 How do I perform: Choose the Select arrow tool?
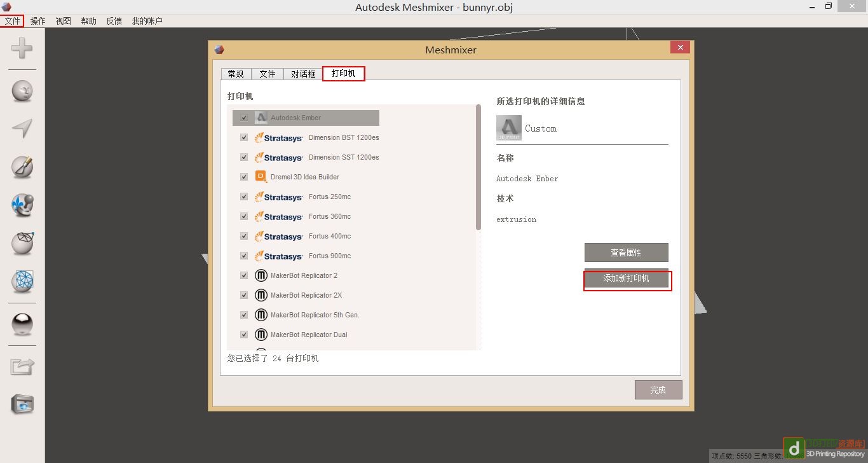click(x=22, y=128)
